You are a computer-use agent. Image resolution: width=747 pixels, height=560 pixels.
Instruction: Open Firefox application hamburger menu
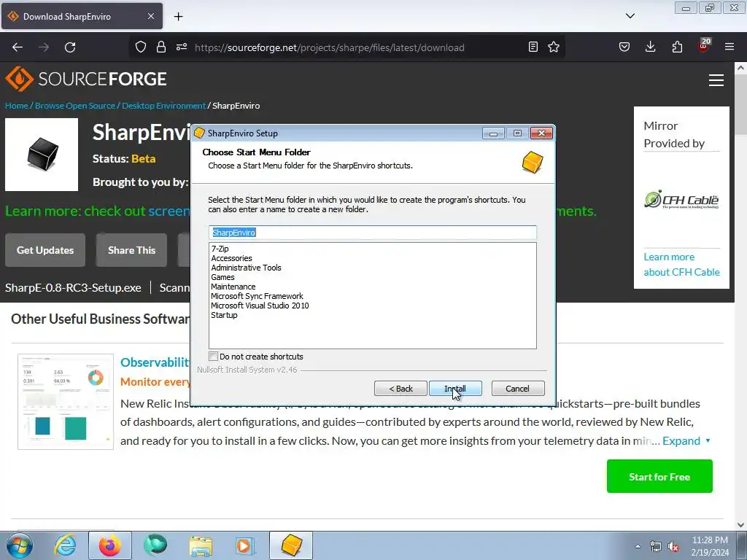[729, 47]
